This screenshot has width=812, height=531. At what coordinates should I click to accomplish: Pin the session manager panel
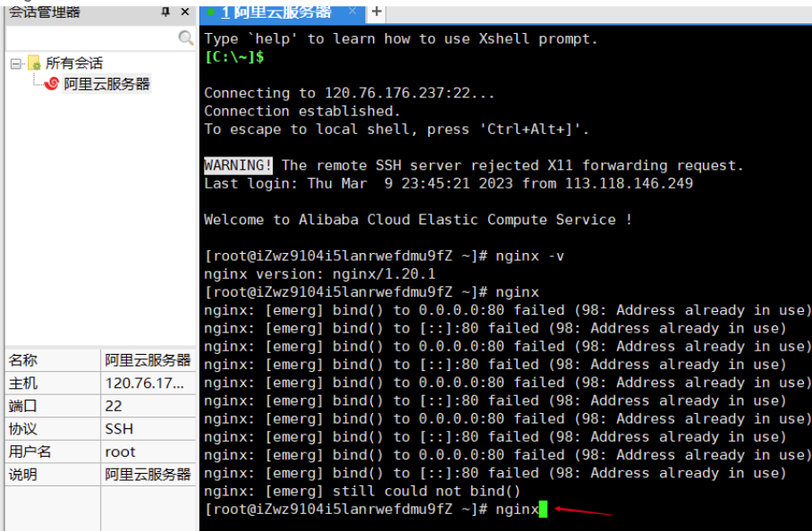tap(165, 12)
